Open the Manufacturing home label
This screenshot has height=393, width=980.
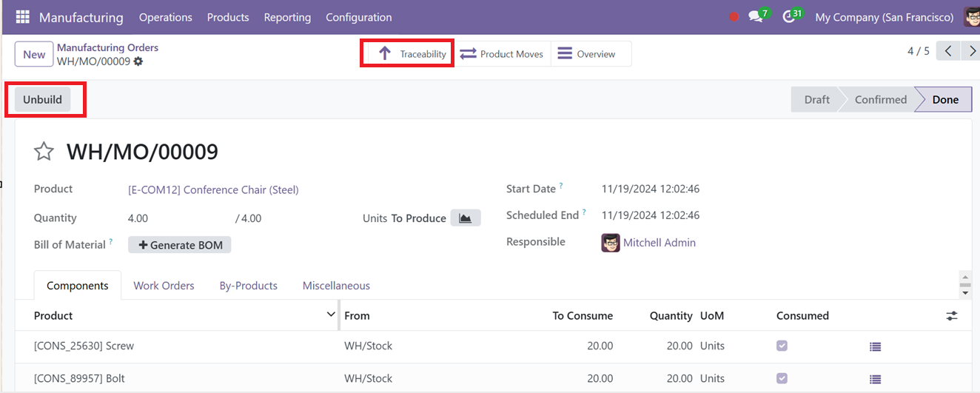pyautogui.click(x=81, y=17)
